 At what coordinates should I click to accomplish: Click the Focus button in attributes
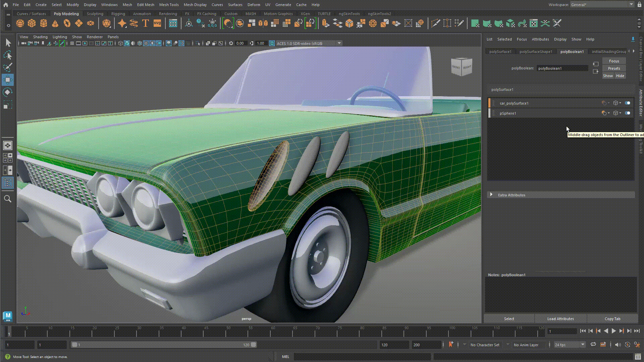614,61
